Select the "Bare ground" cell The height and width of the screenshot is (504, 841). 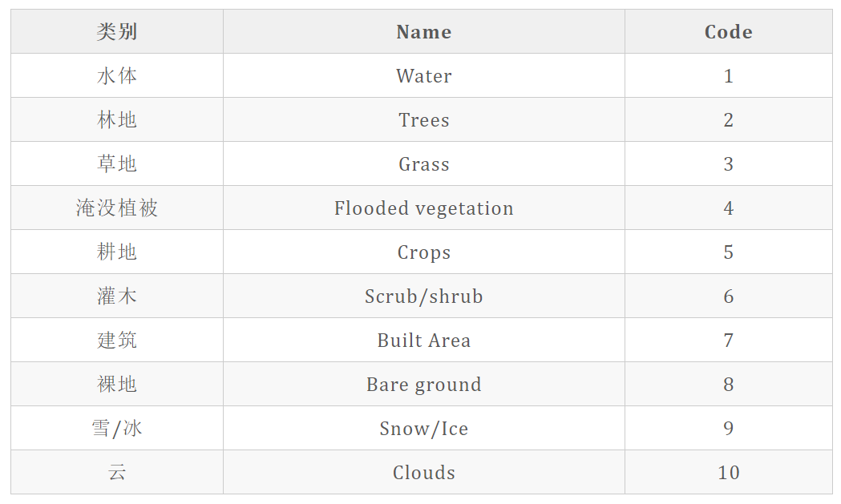click(423, 385)
